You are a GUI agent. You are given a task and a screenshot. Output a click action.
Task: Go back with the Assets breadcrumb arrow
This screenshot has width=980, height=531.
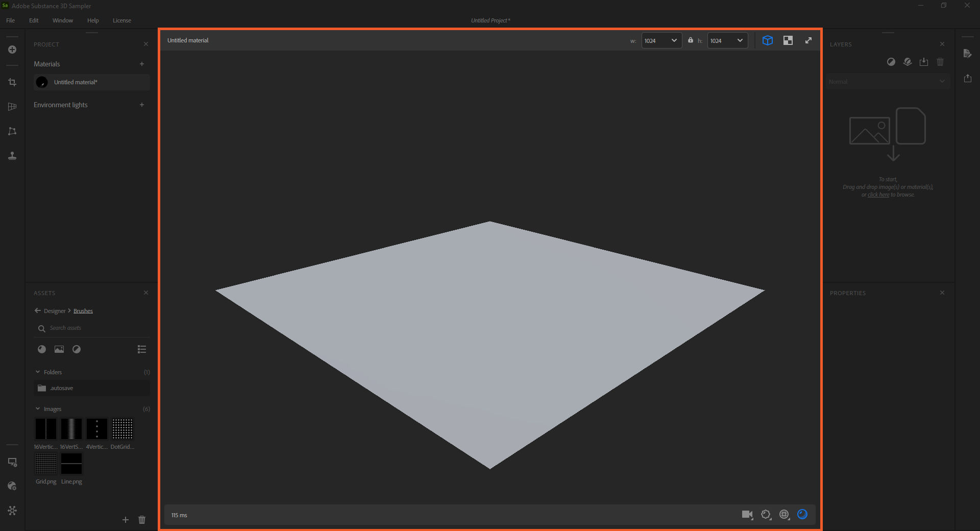tap(37, 310)
